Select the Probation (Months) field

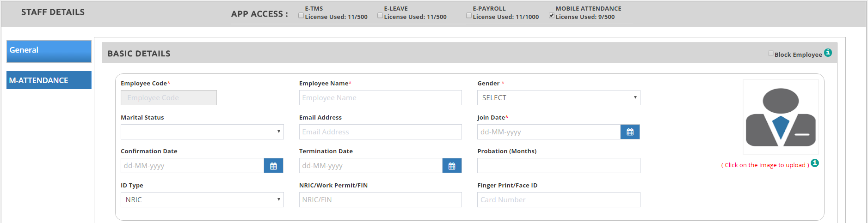559,166
